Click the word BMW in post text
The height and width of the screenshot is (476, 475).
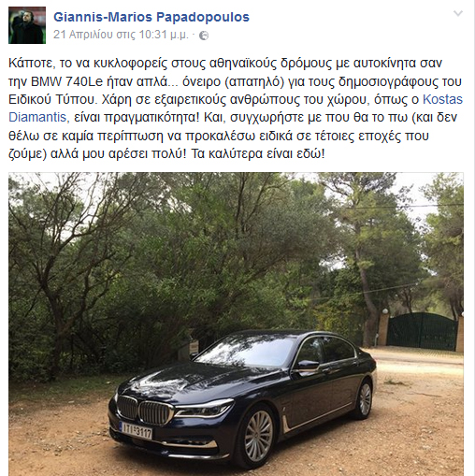(47, 81)
